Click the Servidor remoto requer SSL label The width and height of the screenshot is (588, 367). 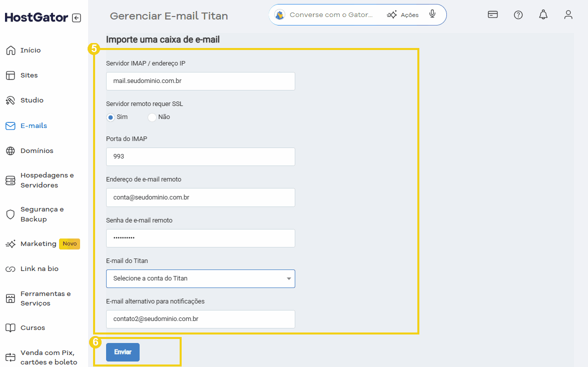(145, 104)
